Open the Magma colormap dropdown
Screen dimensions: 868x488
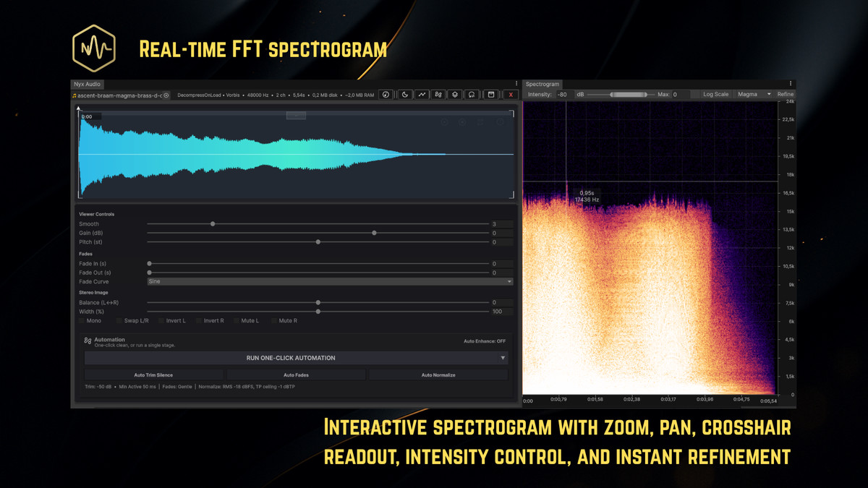752,94
